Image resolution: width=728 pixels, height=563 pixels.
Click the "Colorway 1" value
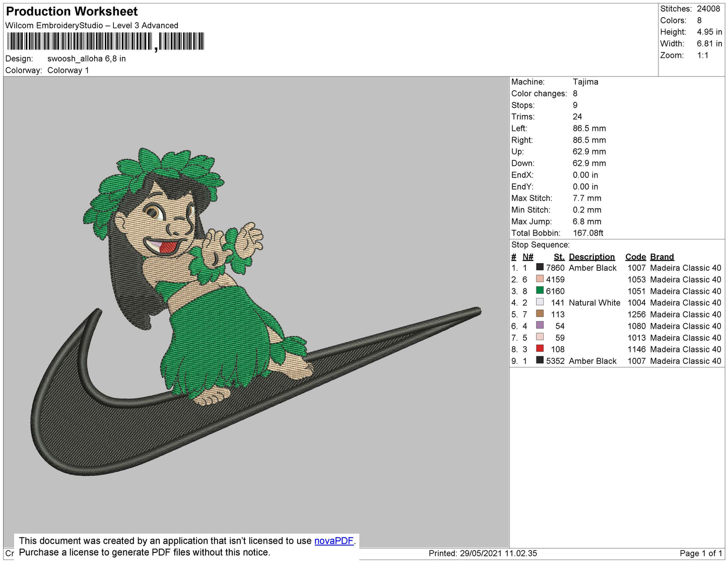pos(68,70)
